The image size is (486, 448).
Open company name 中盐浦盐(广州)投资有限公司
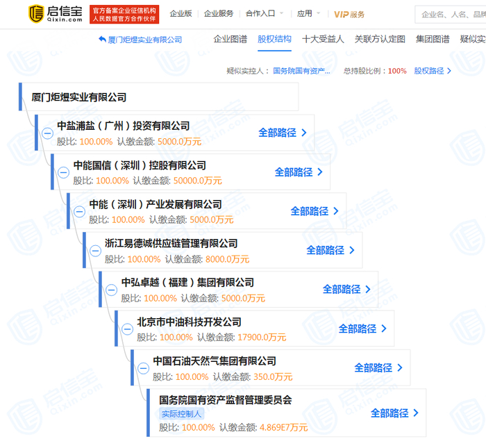pyautogui.click(x=124, y=126)
